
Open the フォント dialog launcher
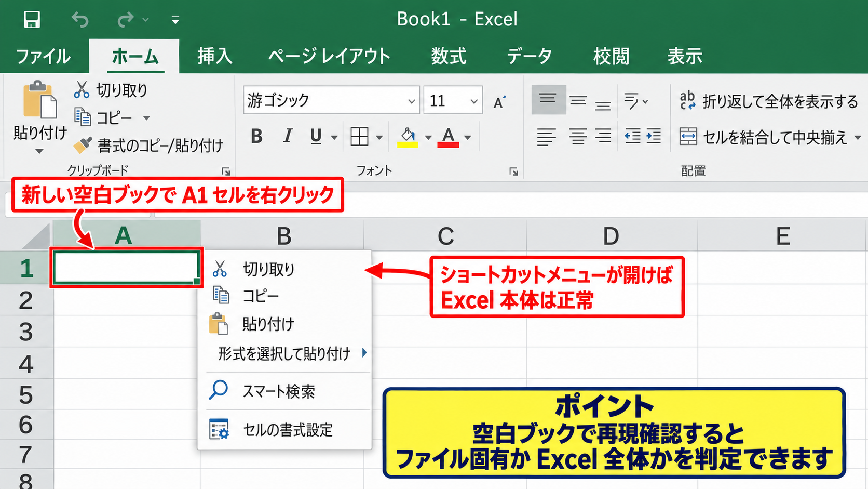pyautogui.click(x=513, y=171)
